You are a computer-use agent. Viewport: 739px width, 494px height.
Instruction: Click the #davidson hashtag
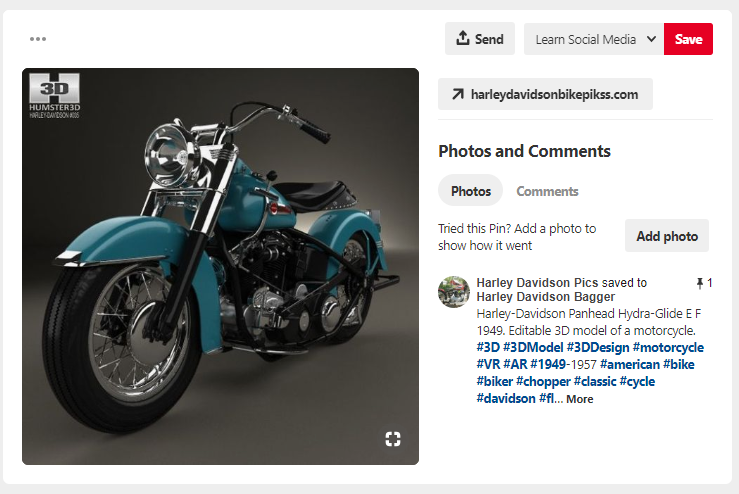coord(506,398)
